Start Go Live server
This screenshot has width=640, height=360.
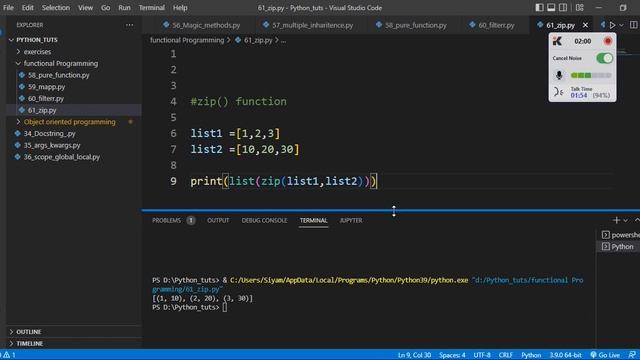(x=605, y=355)
